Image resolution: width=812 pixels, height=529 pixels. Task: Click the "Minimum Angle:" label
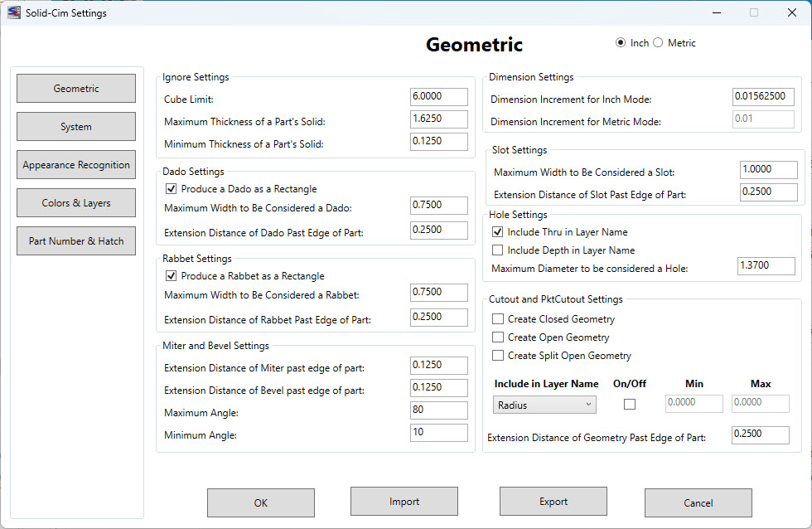click(200, 435)
